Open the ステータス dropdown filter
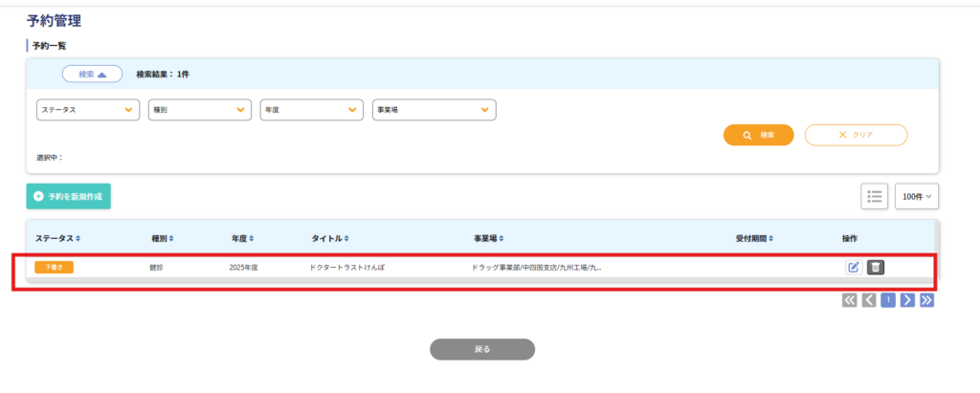This screenshot has height=393, width=980. click(x=87, y=110)
